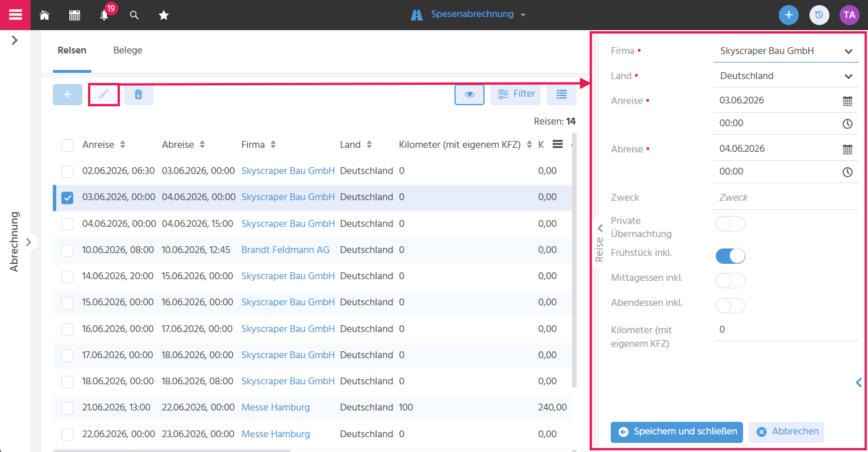Open the history clock icon
The height and width of the screenshot is (452, 868).
point(819,15)
